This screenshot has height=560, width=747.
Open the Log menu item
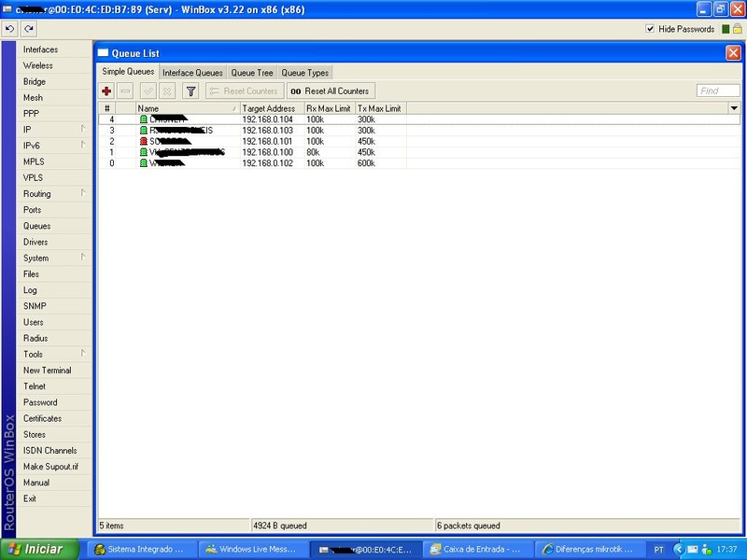pyautogui.click(x=54, y=290)
